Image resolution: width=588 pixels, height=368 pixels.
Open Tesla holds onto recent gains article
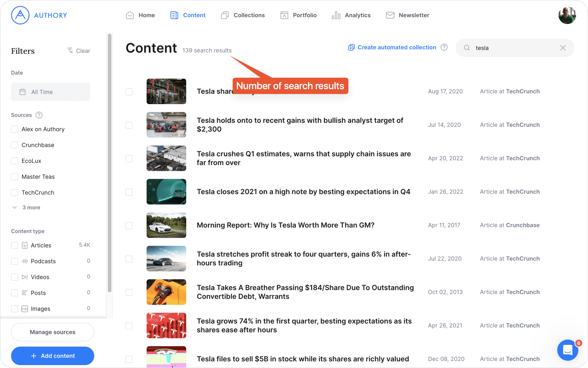pyautogui.click(x=300, y=125)
